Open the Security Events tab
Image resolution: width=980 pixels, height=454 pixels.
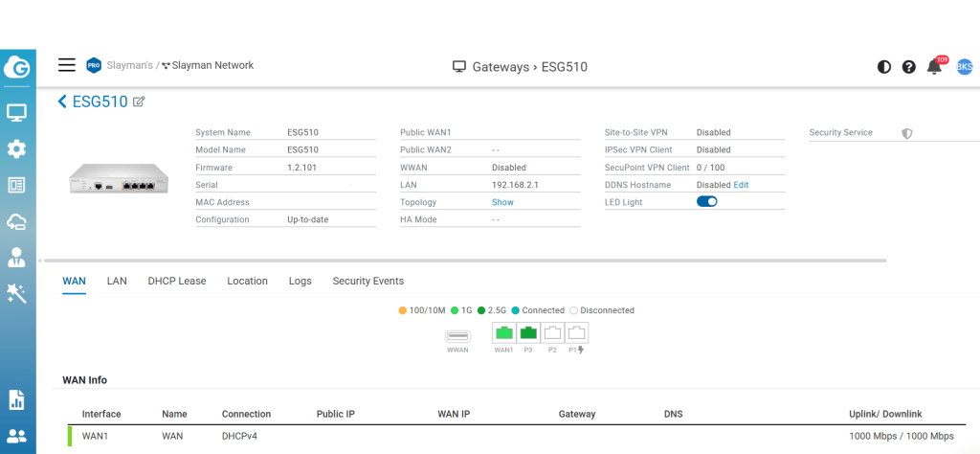click(368, 281)
